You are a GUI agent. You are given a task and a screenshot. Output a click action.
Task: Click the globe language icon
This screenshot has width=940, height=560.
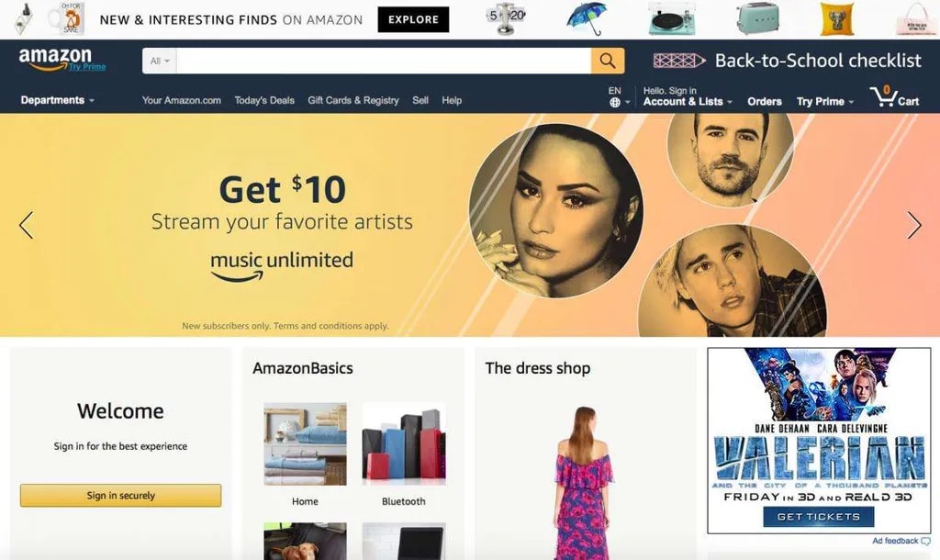(x=614, y=103)
